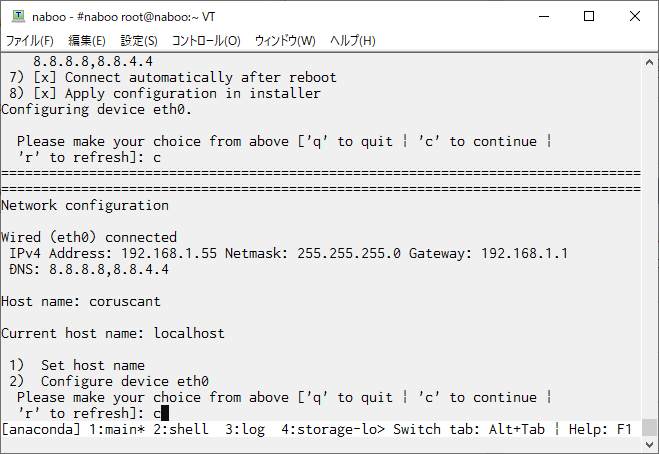Click the 4:storage-lo tab label
Viewport: 659px width, 454px height.
tap(333, 429)
